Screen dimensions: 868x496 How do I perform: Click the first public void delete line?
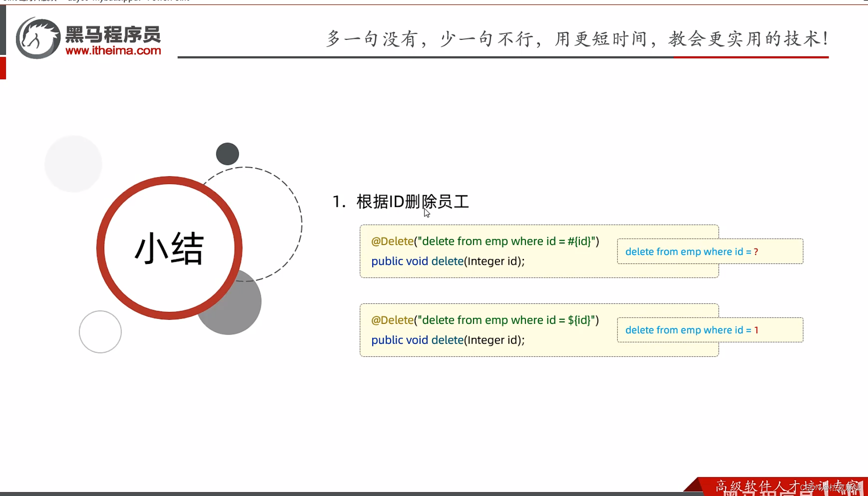(448, 261)
